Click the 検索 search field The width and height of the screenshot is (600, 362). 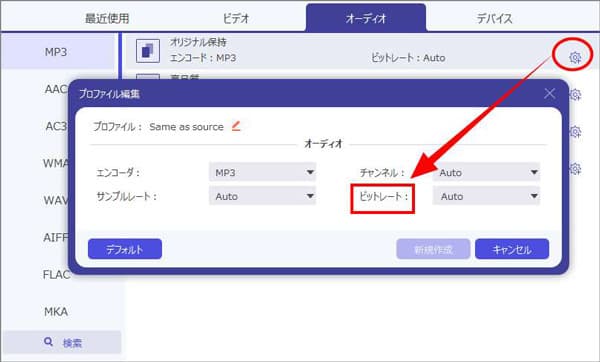coord(61,342)
